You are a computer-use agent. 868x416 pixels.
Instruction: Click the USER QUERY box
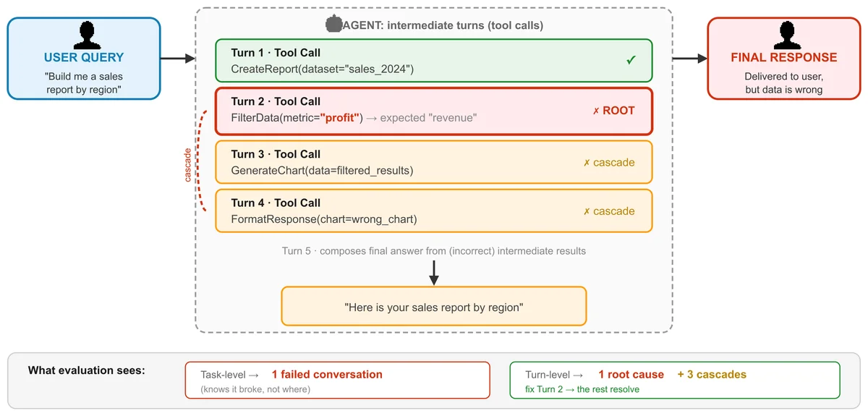[84, 59]
